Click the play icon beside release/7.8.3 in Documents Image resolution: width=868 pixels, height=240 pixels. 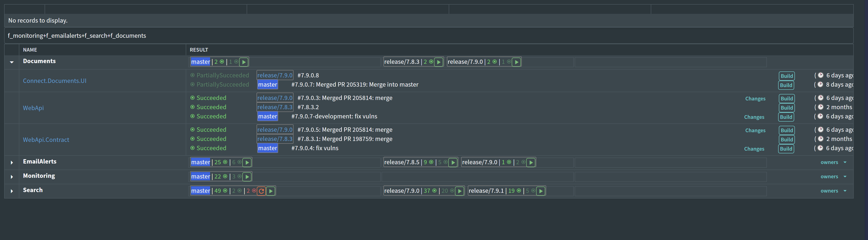pos(438,62)
